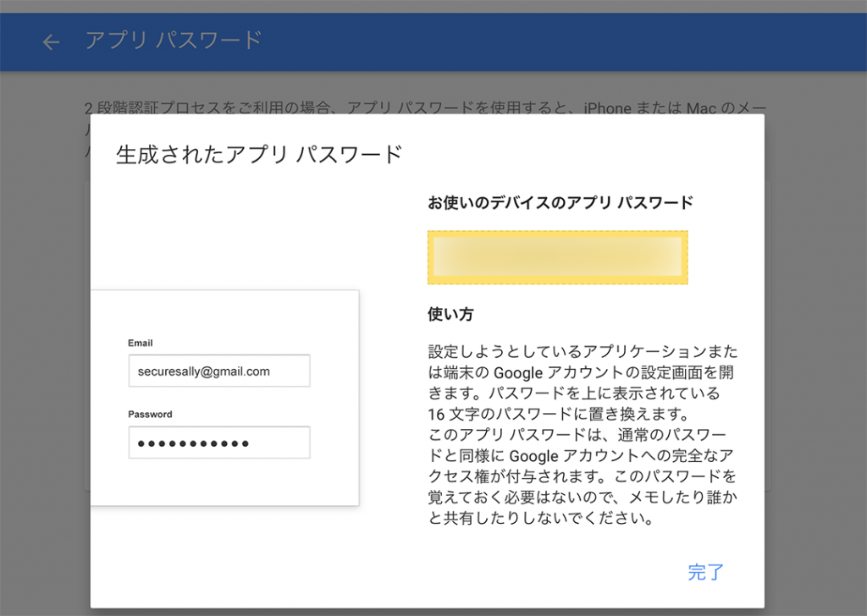Click the iPhone または Mac background text

(x=660, y=108)
